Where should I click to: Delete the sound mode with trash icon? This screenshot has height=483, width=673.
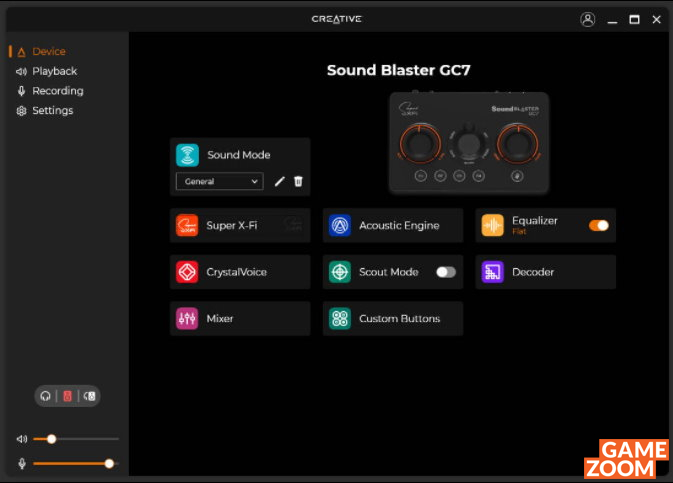click(x=298, y=181)
